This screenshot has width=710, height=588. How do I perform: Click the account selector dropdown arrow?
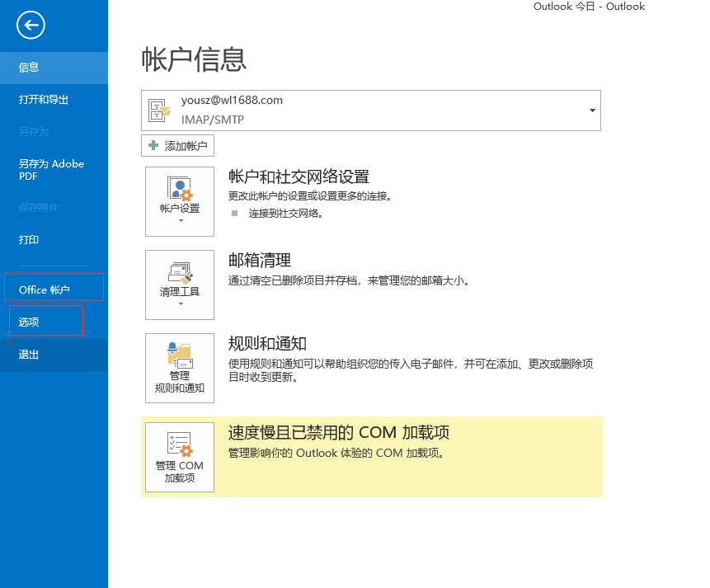[x=592, y=111]
